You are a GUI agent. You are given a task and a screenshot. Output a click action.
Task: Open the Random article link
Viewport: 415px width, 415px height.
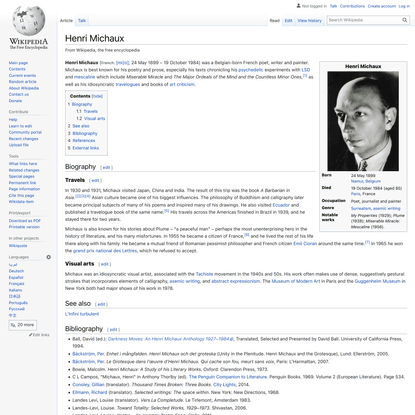click(x=23, y=82)
